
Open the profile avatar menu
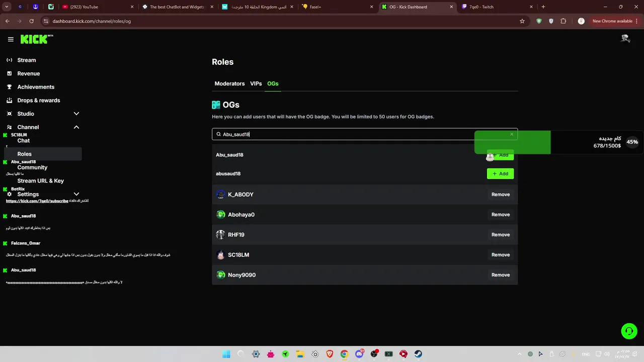(x=625, y=39)
